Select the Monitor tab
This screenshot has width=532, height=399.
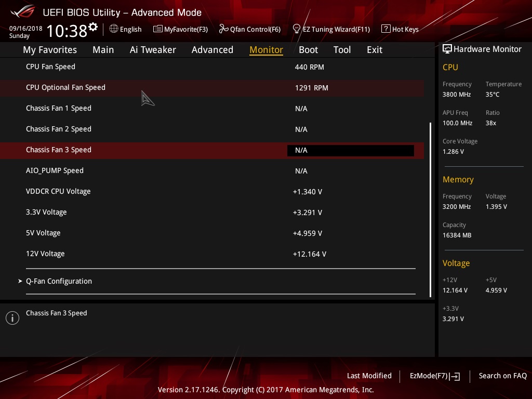267,50
